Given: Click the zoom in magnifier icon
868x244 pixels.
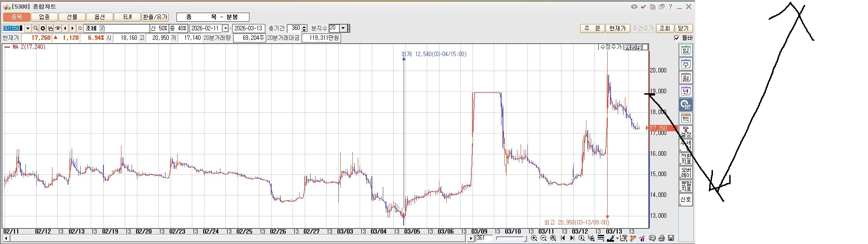Looking at the screenshot, I should pos(534,238).
